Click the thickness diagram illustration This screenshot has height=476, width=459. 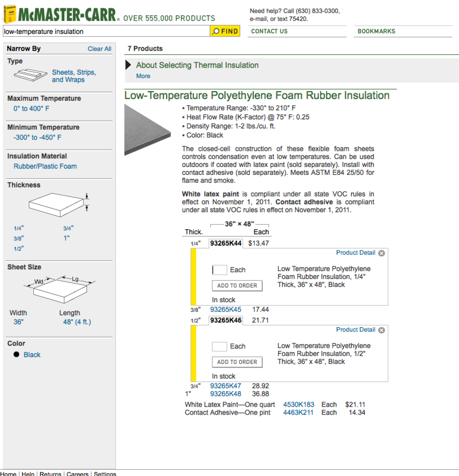point(59,205)
